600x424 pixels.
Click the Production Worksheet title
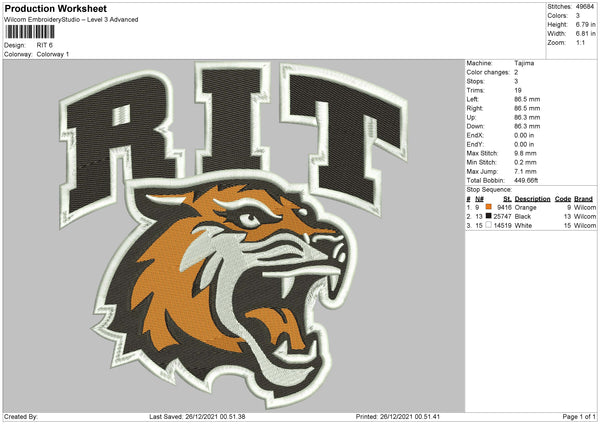click(55, 8)
